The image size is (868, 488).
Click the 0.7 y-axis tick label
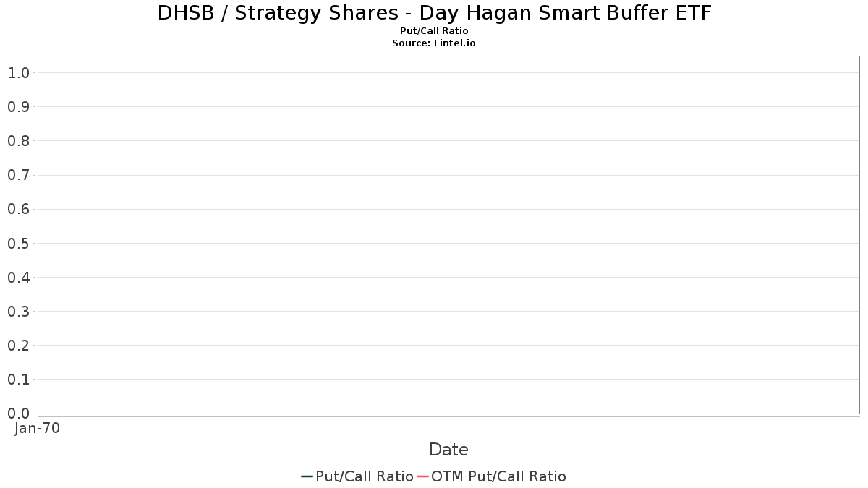tap(19, 175)
